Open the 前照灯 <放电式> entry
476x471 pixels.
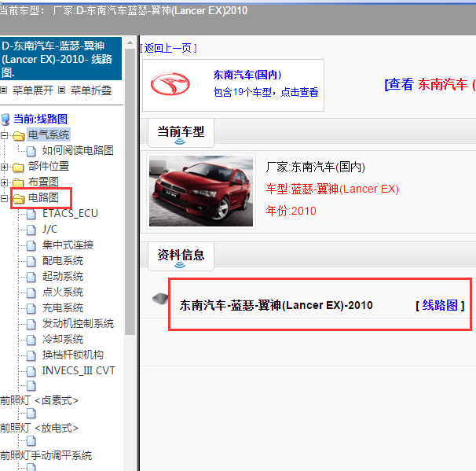[39, 429]
